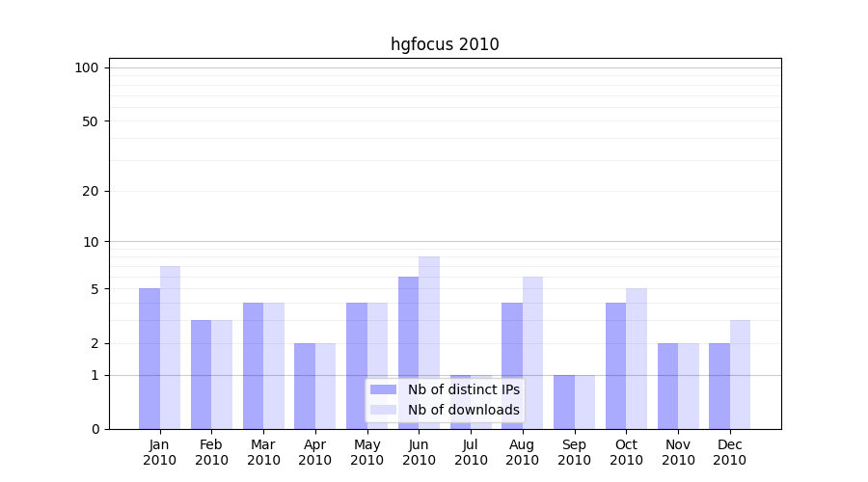Click the y-axis tick label 100
868x482 pixels.
pos(87,67)
